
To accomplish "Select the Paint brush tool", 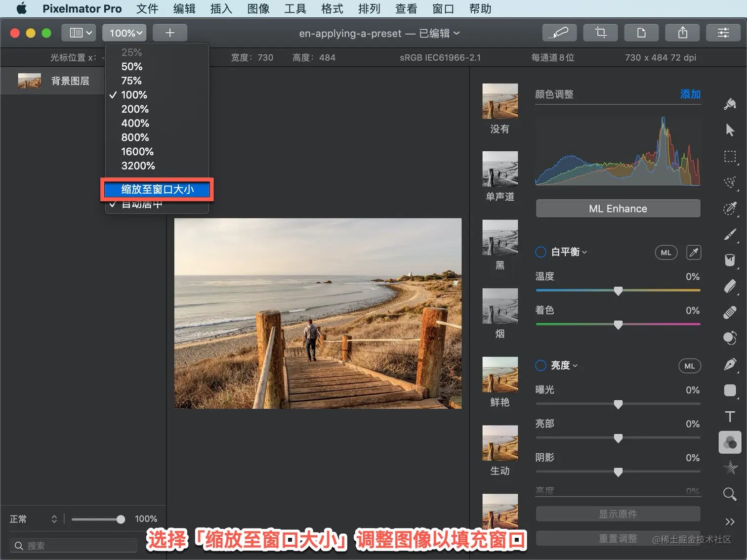I will click(x=730, y=234).
